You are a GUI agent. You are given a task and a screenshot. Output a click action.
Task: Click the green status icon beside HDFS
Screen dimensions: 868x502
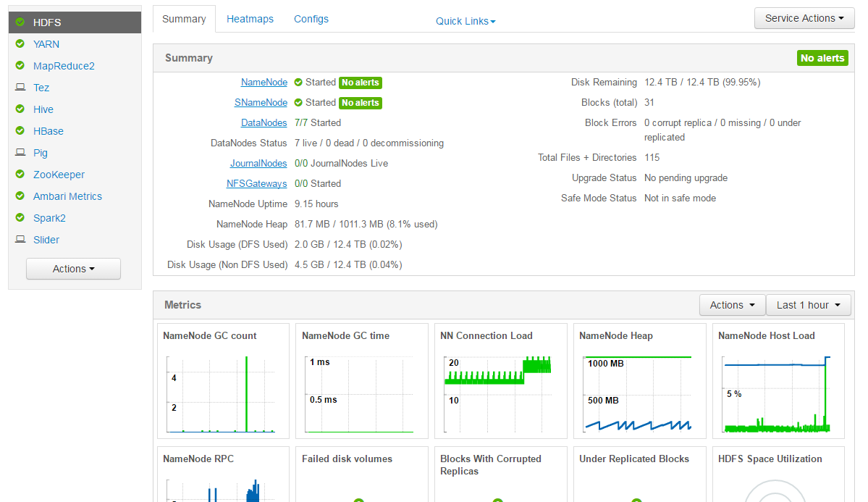pos(20,22)
